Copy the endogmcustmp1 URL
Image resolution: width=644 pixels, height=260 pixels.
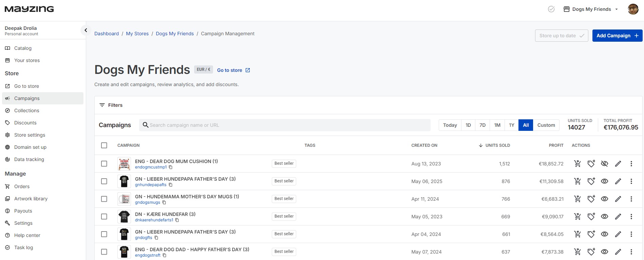(171, 167)
